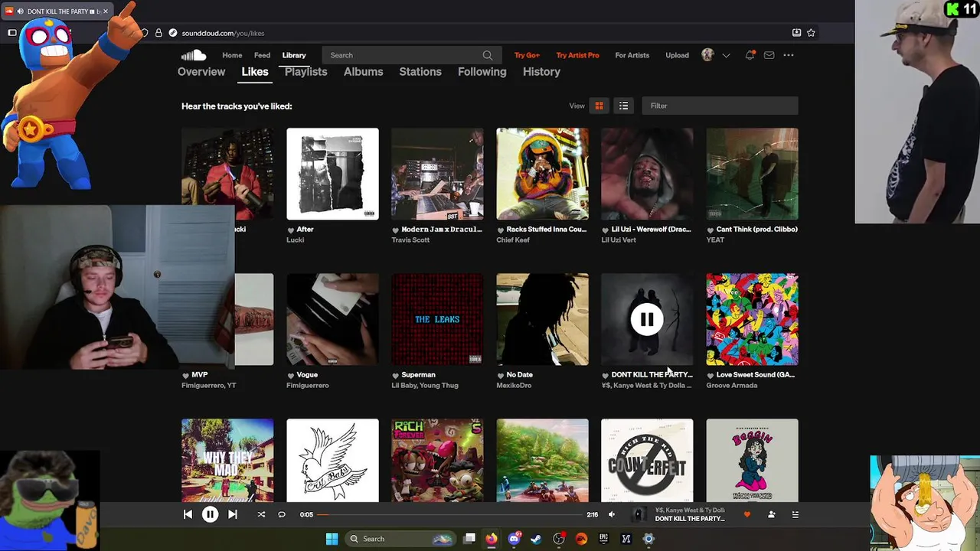The width and height of the screenshot is (980, 551).
Task: Click the Filter input box
Action: pyautogui.click(x=720, y=106)
